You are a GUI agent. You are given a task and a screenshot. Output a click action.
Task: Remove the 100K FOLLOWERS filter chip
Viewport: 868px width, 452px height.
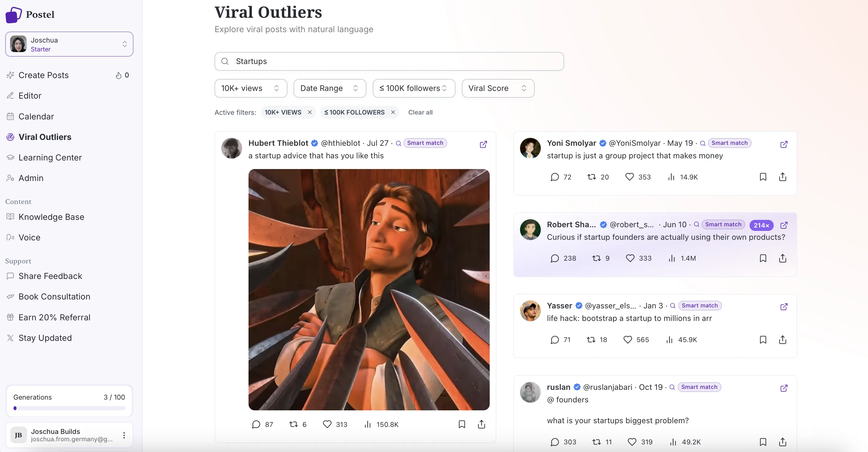[x=393, y=112]
